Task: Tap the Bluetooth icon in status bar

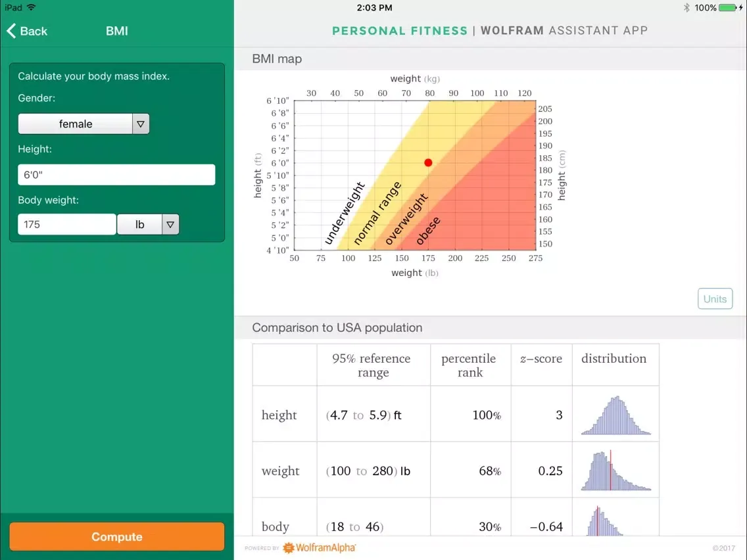Action: 687,8
